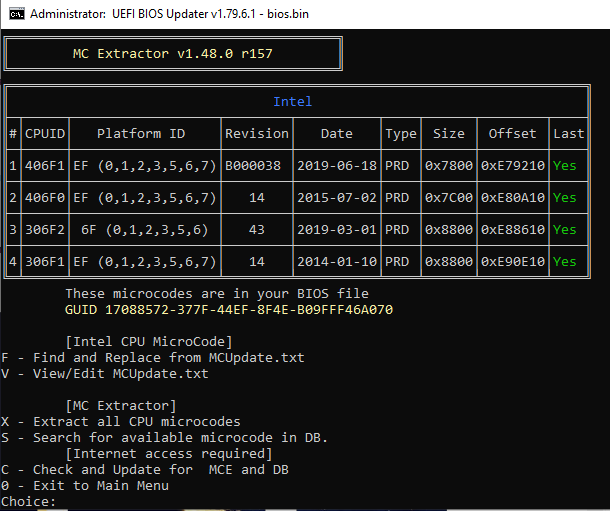Click the '[MC Extractor]' section label

click(121, 406)
